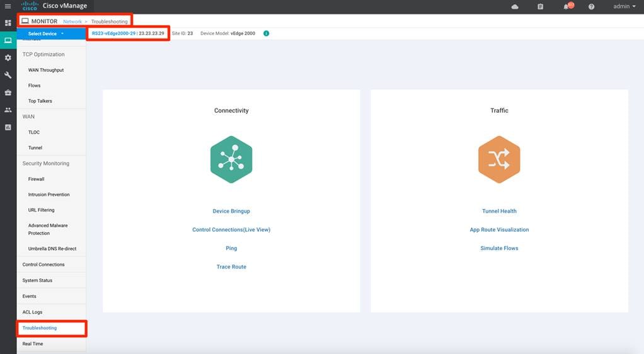
Task: Open the Maintenance briefcase icon
Action: 8,93
